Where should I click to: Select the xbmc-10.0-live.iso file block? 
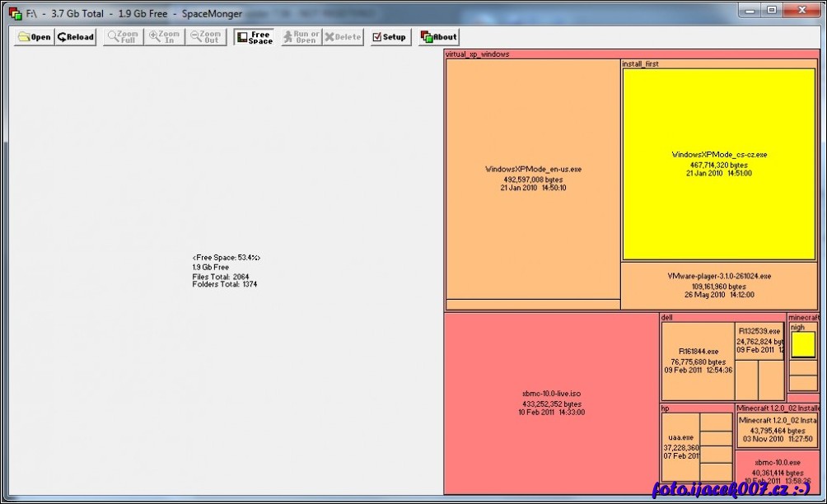pos(551,402)
